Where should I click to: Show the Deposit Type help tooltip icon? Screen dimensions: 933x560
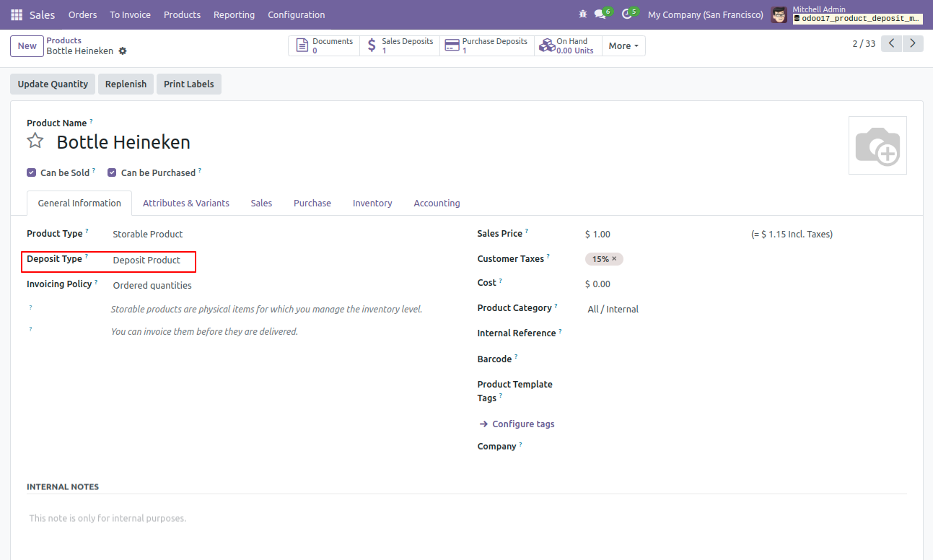point(87,257)
